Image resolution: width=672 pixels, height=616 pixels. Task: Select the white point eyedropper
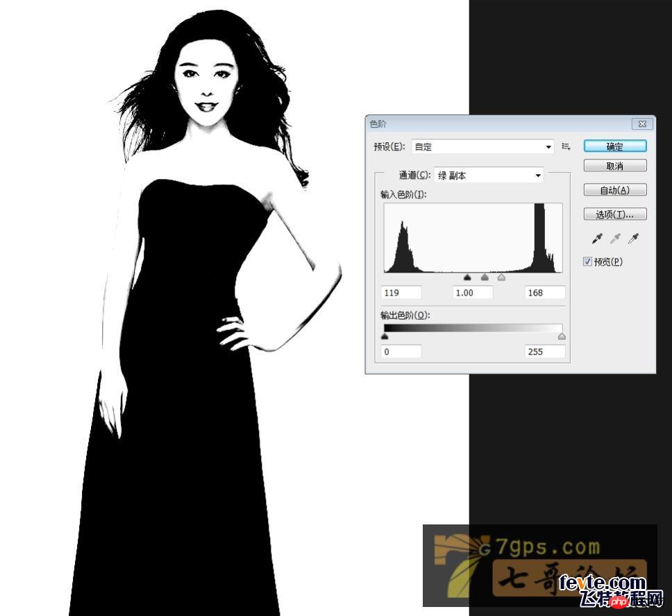633,239
